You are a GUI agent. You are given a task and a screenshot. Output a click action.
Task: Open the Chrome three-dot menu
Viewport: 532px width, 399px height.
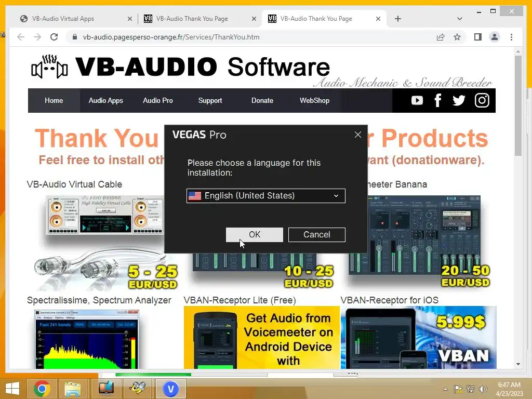pos(511,37)
